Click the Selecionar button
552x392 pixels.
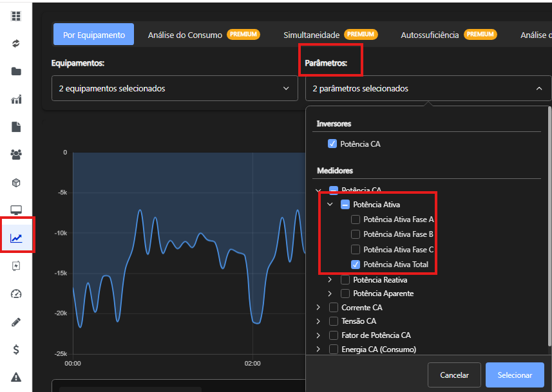(515, 375)
